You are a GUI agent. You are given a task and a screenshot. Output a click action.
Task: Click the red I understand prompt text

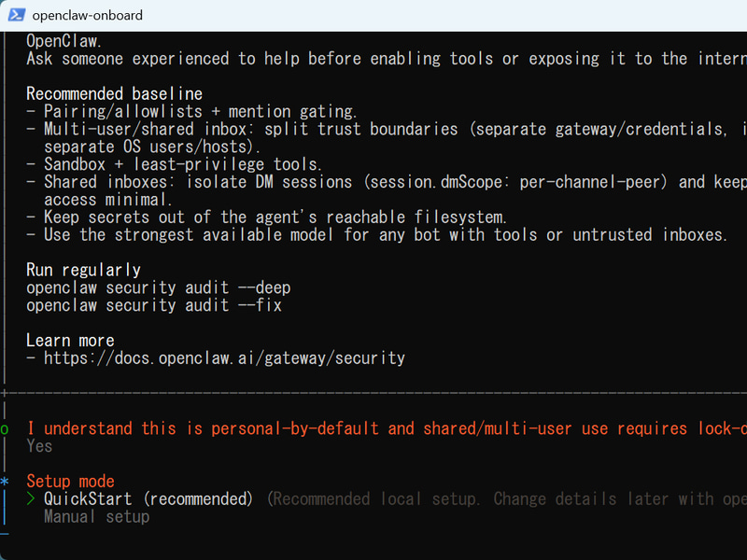(387, 428)
